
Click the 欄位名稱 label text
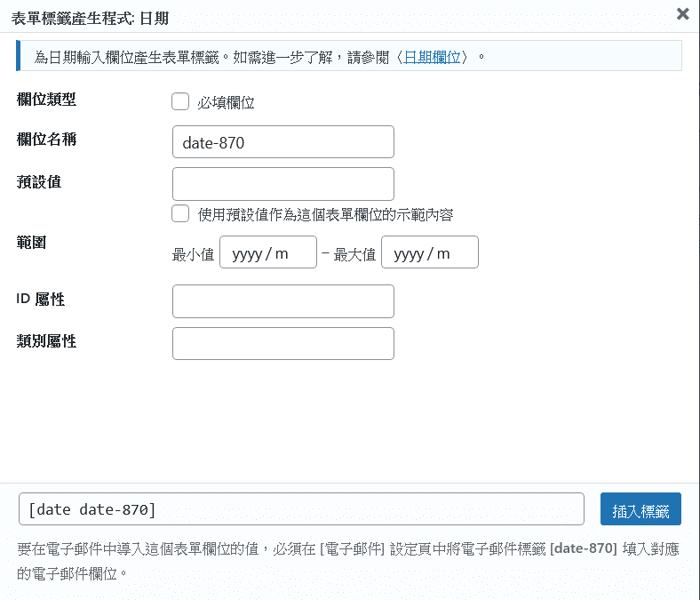click(46, 140)
